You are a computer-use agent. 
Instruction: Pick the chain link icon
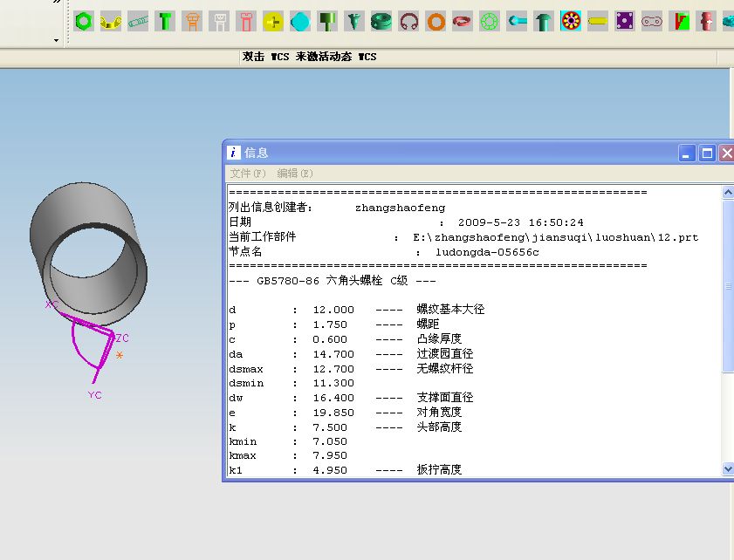(x=652, y=22)
